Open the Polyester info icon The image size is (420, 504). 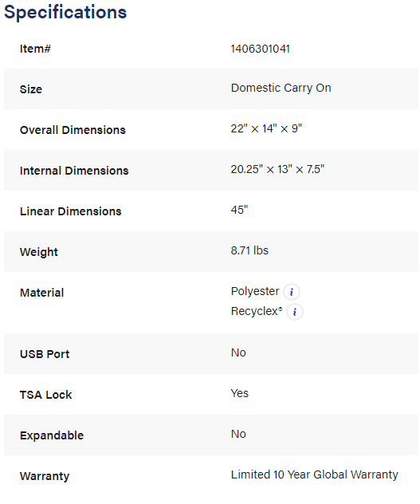292,292
